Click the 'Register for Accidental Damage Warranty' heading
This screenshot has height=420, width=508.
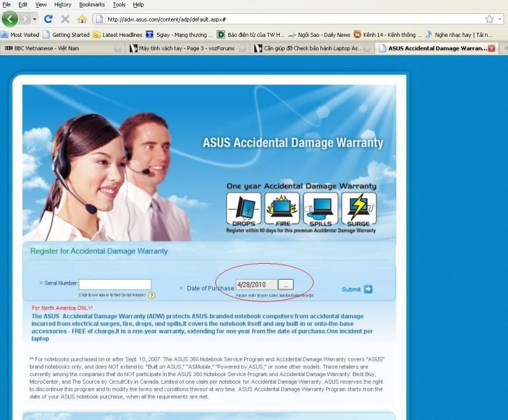99,251
